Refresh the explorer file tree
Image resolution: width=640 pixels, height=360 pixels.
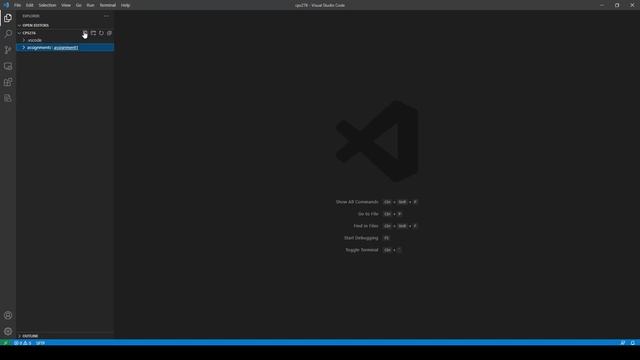(x=101, y=33)
